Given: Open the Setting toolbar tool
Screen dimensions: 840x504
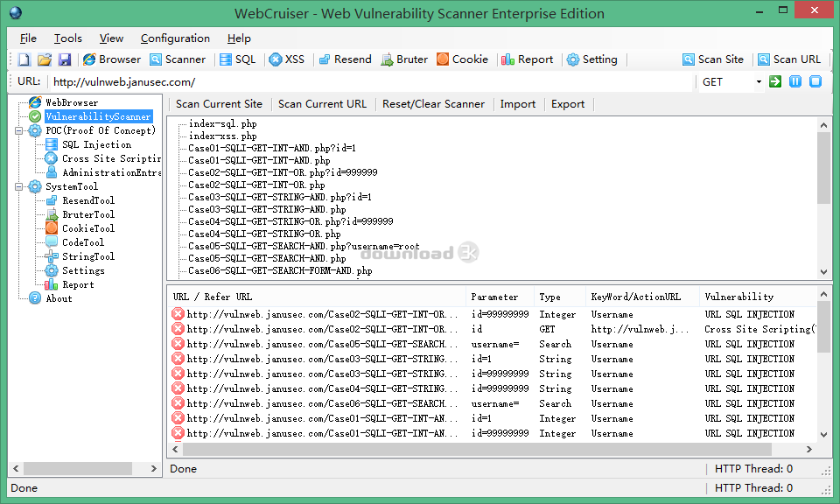Looking at the screenshot, I should click(592, 59).
